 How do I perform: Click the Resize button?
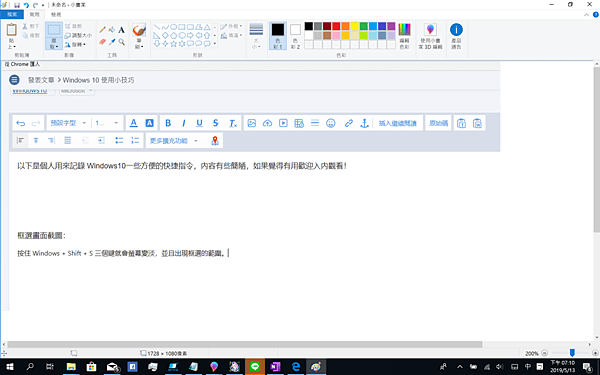tap(78, 35)
